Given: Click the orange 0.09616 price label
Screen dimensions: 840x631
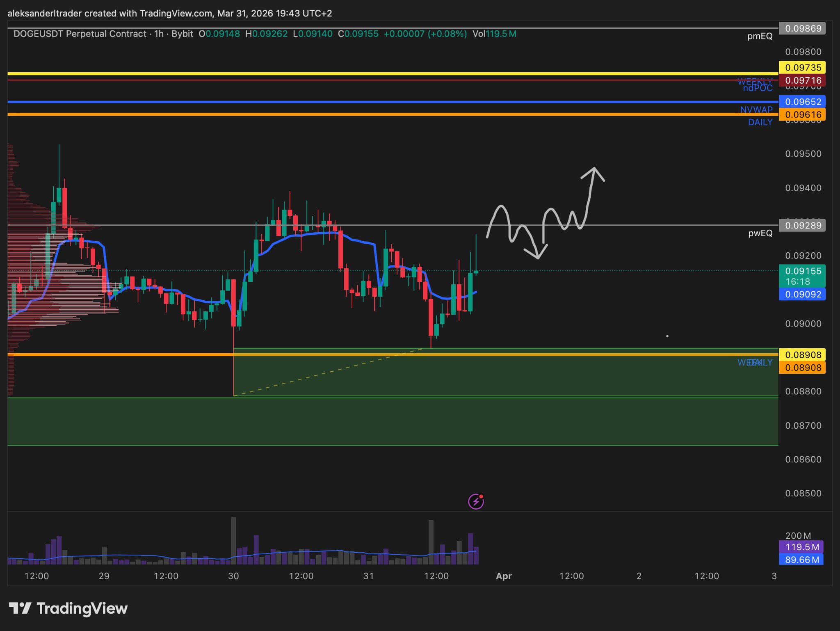Looking at the screenshot, I should 802,114.
